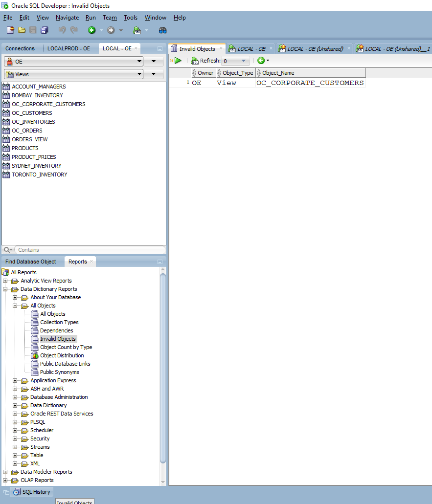The height and width of the screenshot is (504, 432).
Task: Select the Invalid Objects report
Action: point(58,339)
